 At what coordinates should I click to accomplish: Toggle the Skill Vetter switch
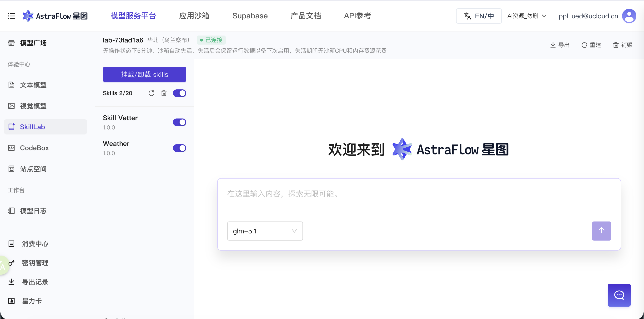coord(180,122)
